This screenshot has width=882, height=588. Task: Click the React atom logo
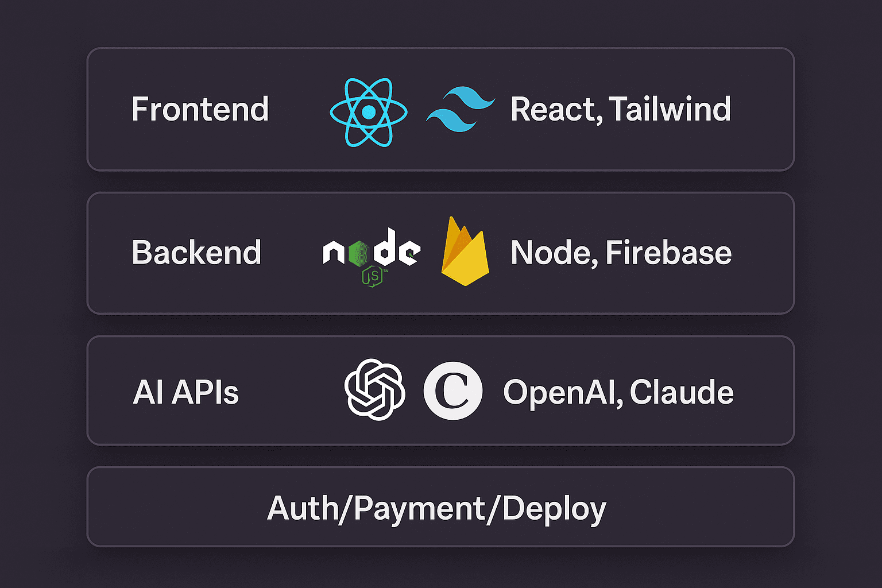point(369,111)
